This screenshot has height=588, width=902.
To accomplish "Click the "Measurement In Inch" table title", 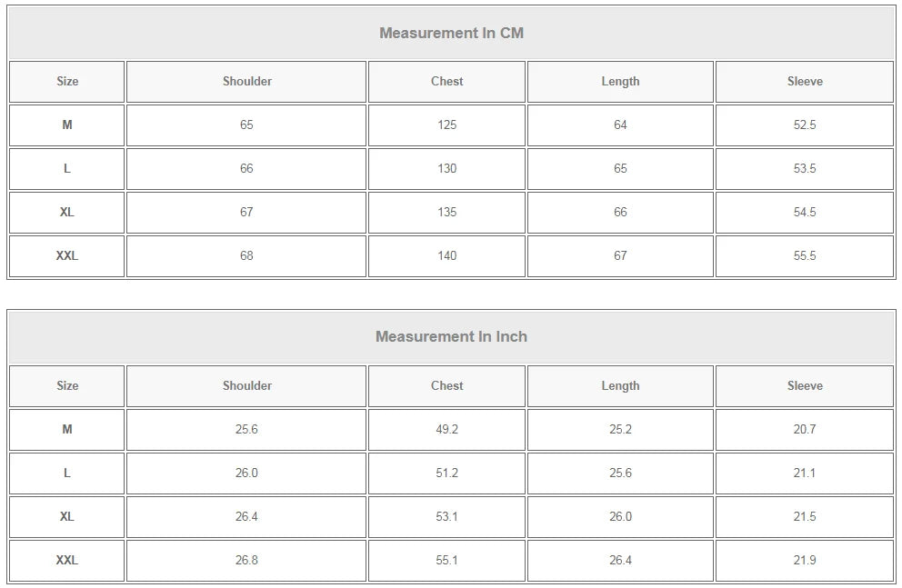I will tap(451, 336).
